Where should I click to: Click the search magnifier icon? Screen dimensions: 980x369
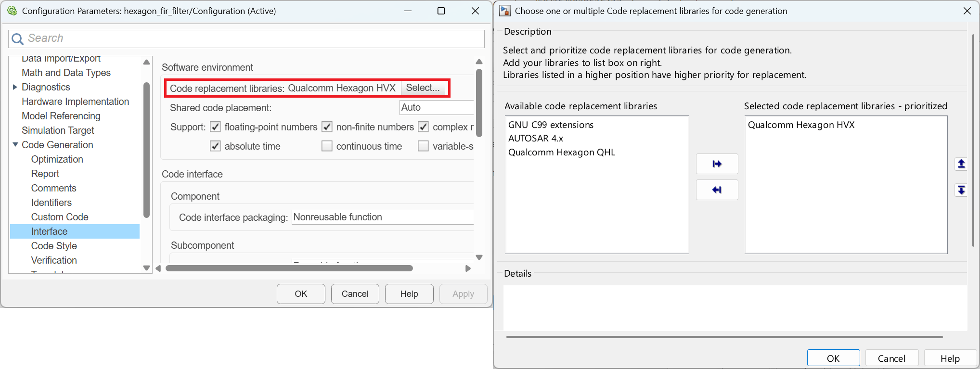pyautogui.click(x=17, y=39)
